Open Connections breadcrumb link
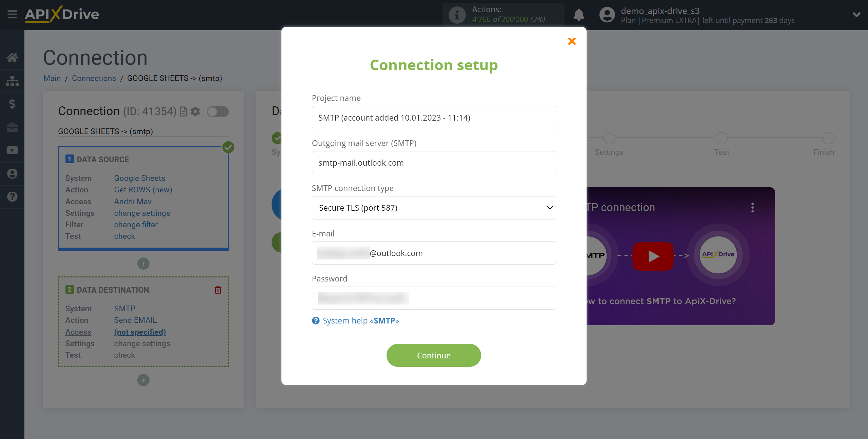868x439 pixels. click(x=94, y=78)
